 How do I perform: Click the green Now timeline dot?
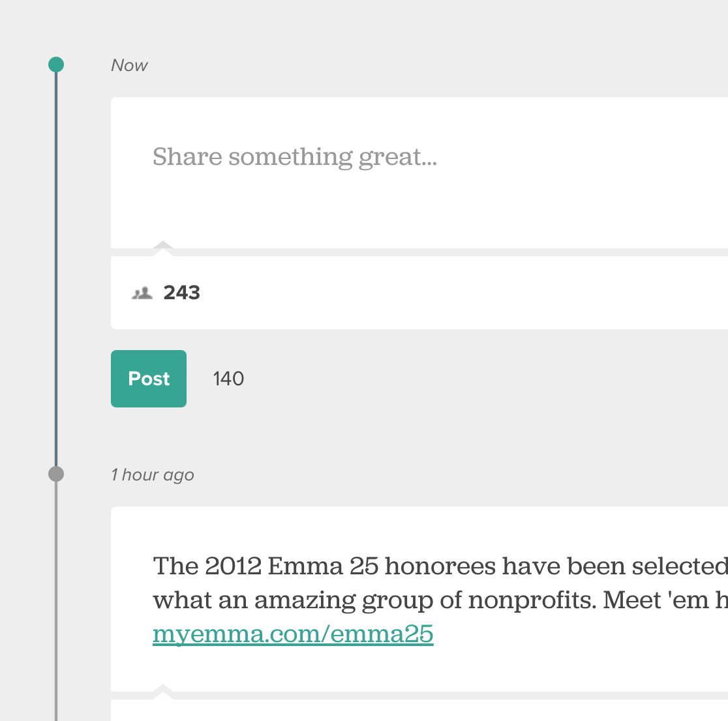(x=56, y=65)
